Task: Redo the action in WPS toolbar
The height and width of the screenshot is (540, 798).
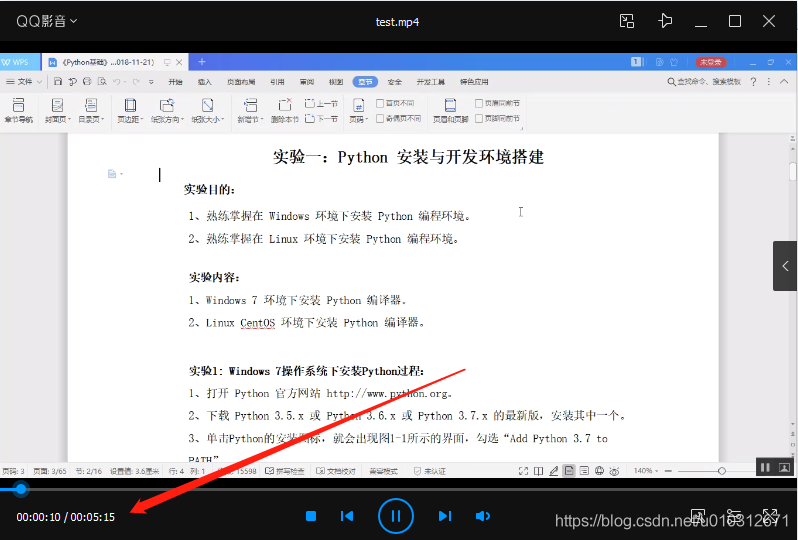Action: point(136,81)
